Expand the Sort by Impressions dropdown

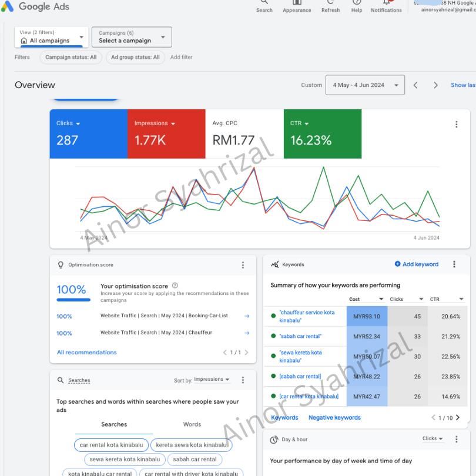[x=212, y=380]
